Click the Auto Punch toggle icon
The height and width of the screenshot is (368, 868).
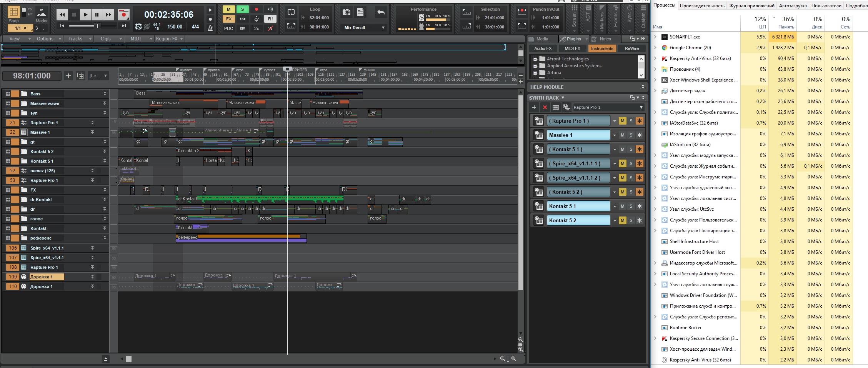click(x=522, y=12)
